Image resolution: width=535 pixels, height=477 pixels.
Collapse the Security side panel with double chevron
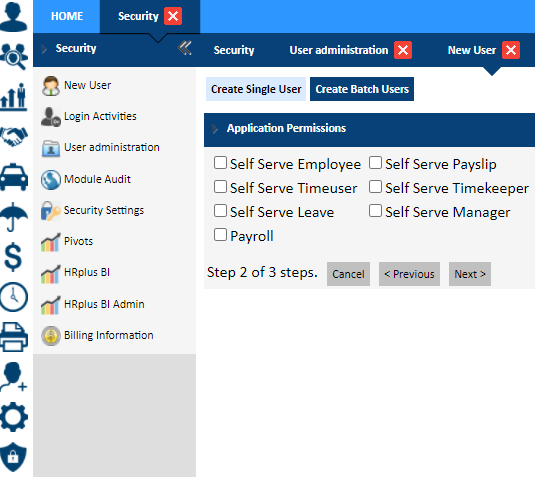185,48
